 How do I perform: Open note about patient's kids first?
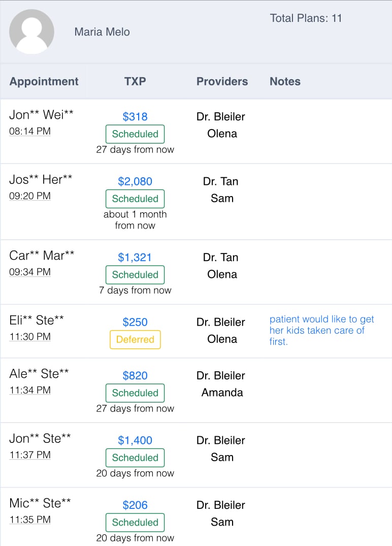pyautogui.click(x=321, y=330)
